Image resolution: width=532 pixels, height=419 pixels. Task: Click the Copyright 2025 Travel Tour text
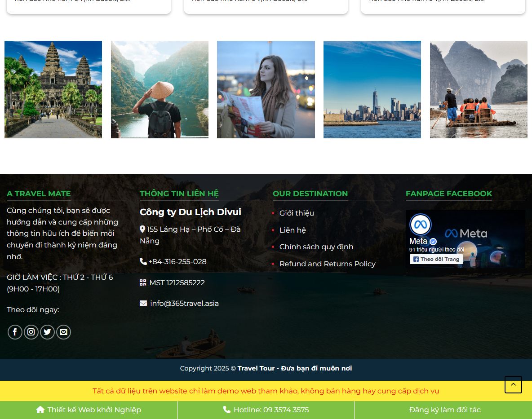click(x=266, y=368)
